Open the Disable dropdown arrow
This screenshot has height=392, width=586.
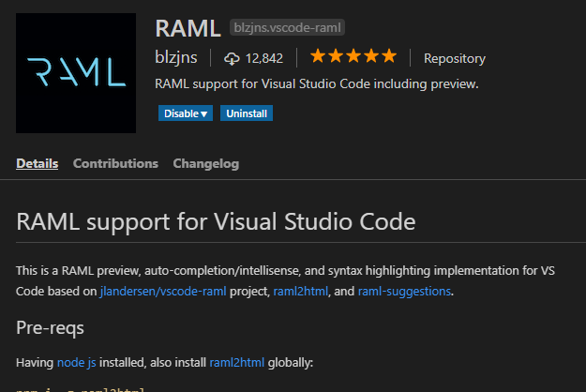204,114
